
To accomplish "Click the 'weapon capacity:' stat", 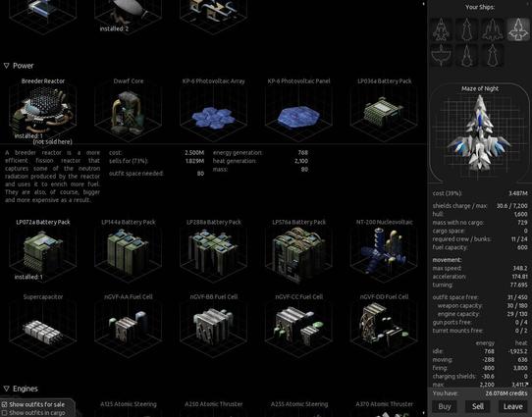I will pos(459,305).
